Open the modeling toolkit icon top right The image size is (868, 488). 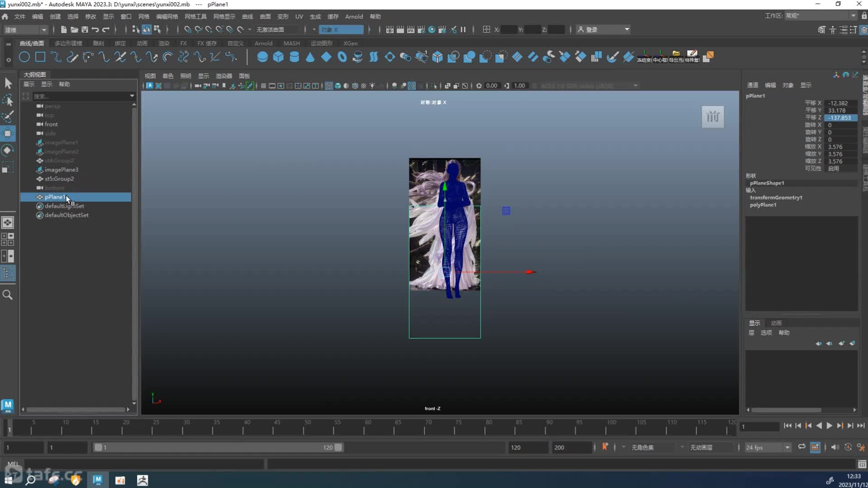pos(821,29)
